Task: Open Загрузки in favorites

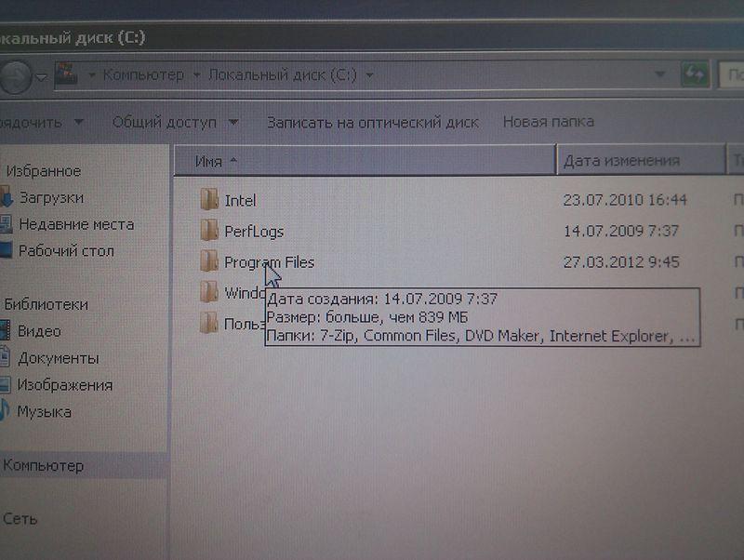Action: [x=51, y=197]
